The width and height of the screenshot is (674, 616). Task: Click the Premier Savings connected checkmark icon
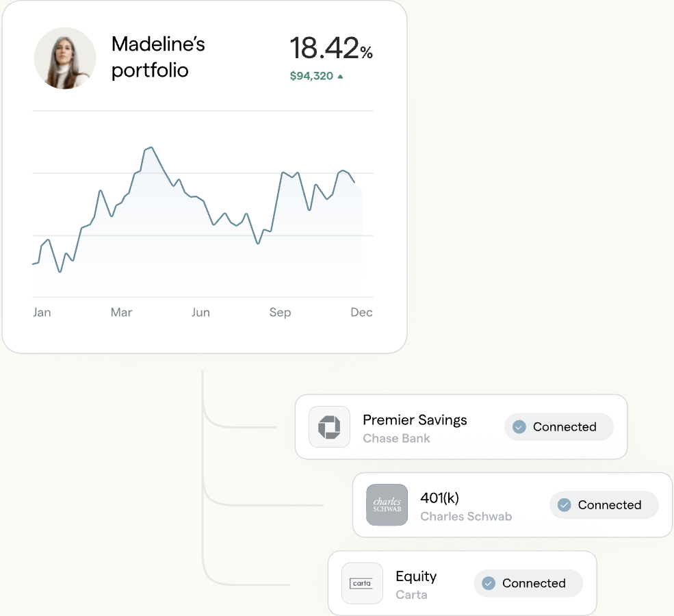point(519,427)
